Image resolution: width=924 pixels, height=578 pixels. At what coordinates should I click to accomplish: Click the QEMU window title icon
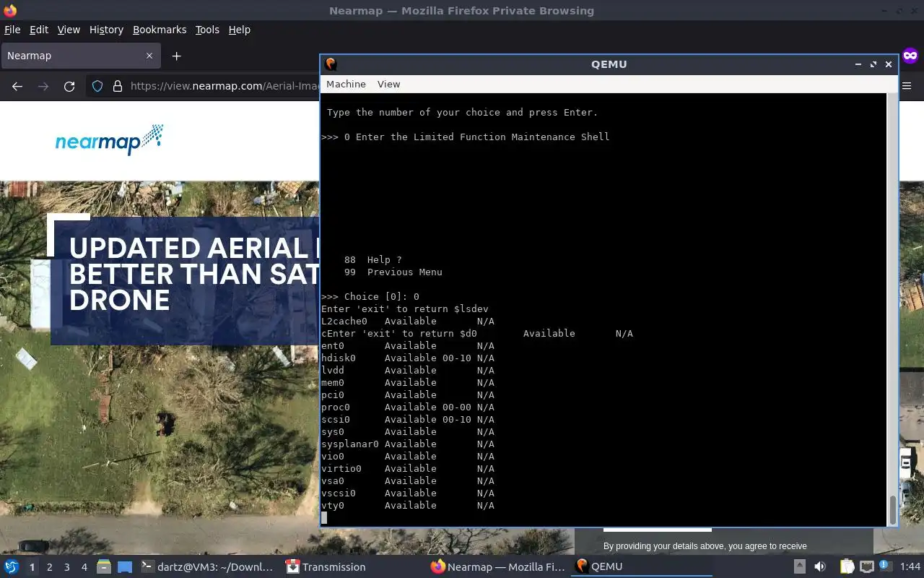click(x=331, y=64)
